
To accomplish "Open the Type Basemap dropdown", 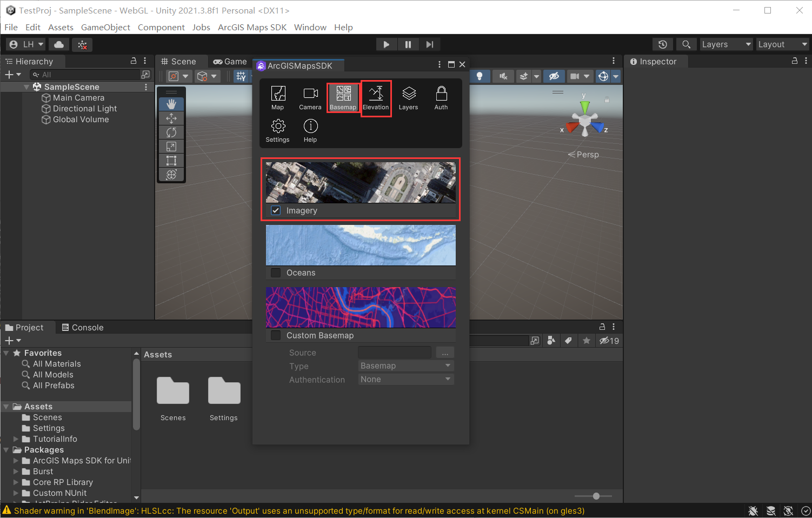I will (406, 366).
